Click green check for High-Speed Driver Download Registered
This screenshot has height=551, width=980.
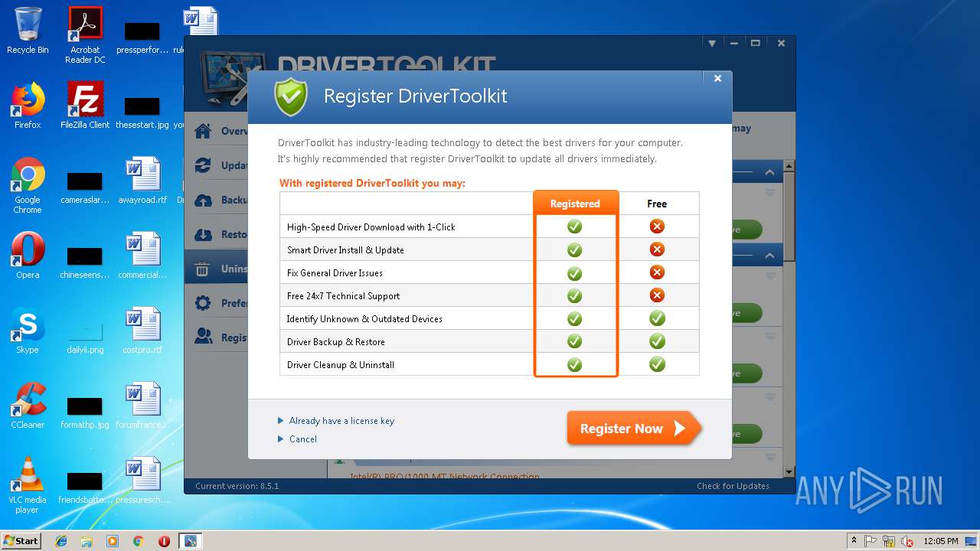pyautogui.click(x=574, y=227)
